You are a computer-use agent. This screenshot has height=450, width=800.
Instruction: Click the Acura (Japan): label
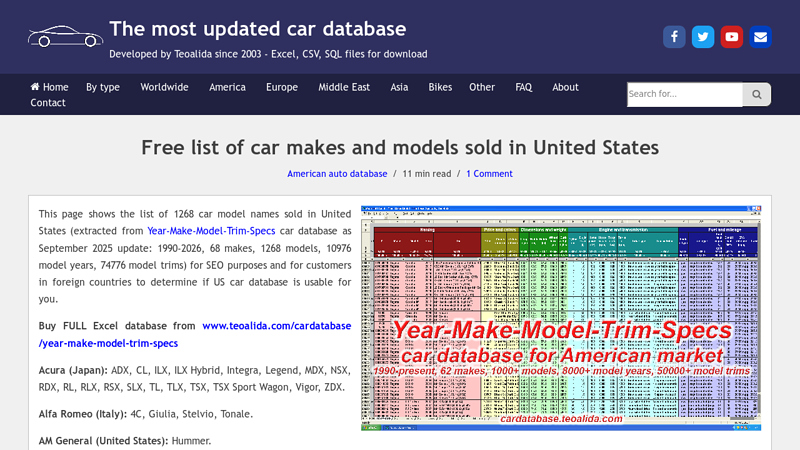click(x=73, y=370)
